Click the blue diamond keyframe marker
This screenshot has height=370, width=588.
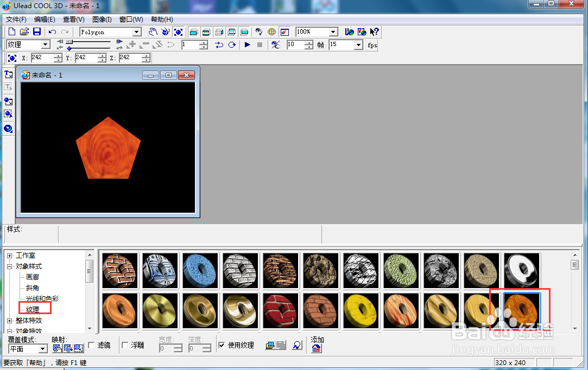click(69, 48)
